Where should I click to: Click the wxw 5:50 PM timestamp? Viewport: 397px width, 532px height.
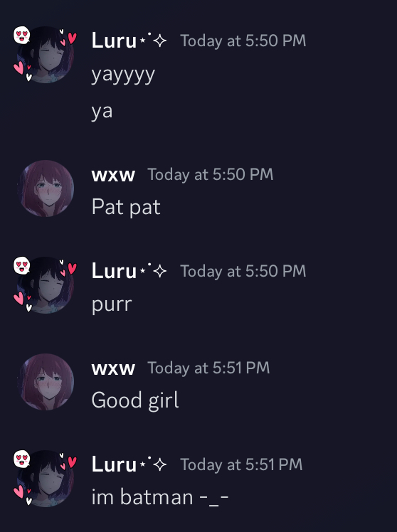pos(211,175)
